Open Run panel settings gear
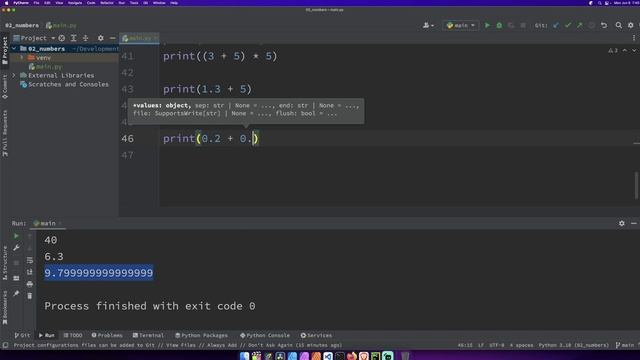This screenshot has width=640, height=360. [622, 223]
